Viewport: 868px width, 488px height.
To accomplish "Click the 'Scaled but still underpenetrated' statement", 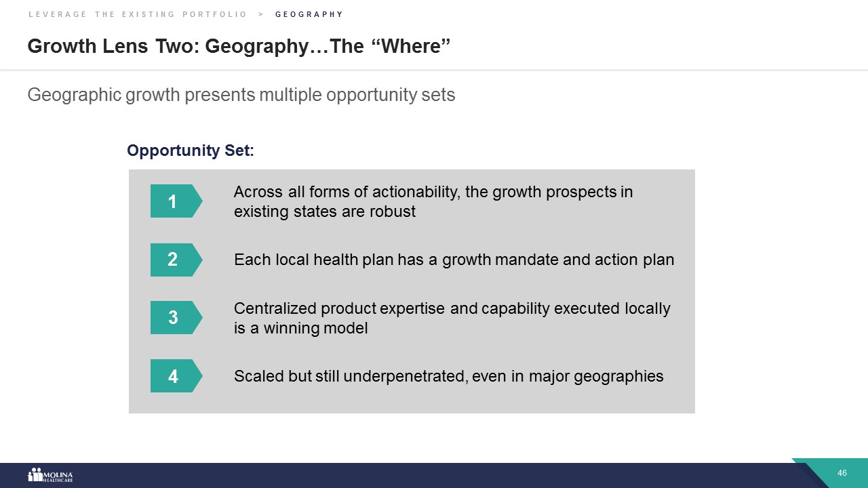I will point(448,376).
